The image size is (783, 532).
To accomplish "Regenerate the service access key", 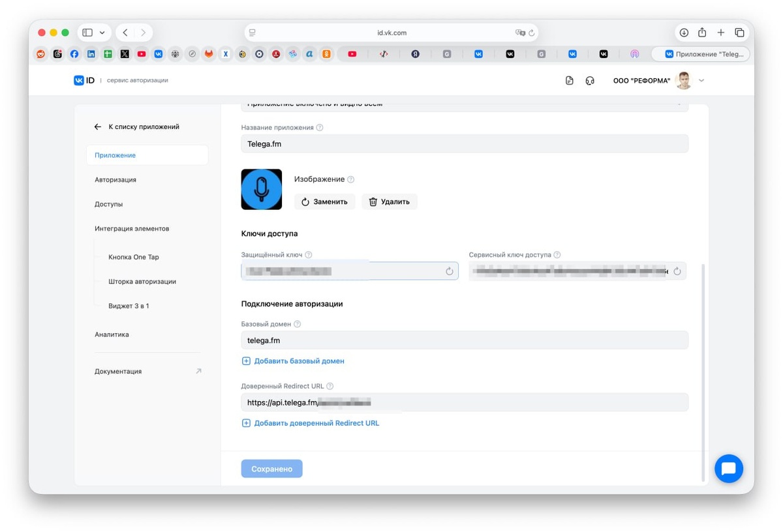I will click(x=677, y=271).
